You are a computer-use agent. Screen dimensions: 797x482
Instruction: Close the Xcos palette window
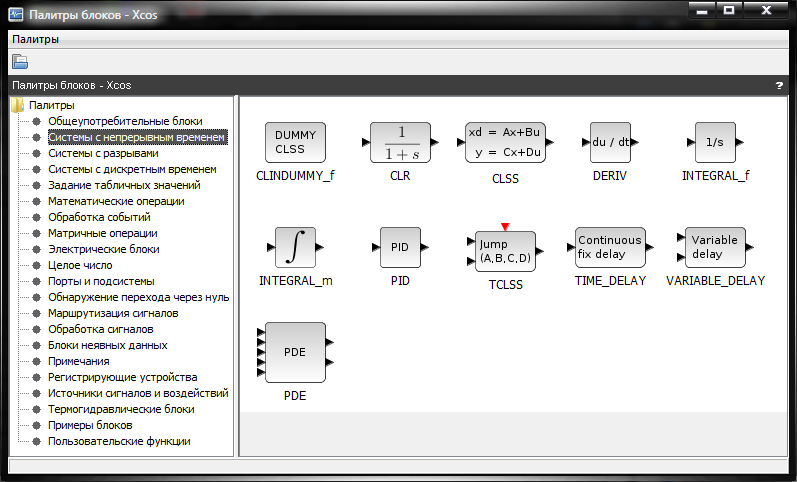coord(767,10)
